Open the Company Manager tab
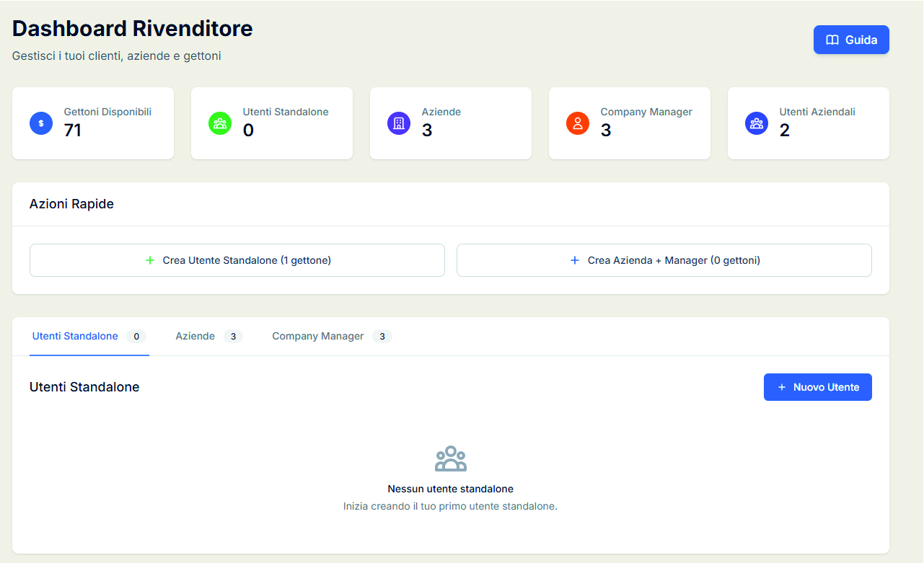 317,336
